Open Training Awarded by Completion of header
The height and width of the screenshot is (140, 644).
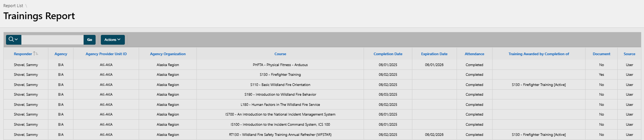[539, 54]
